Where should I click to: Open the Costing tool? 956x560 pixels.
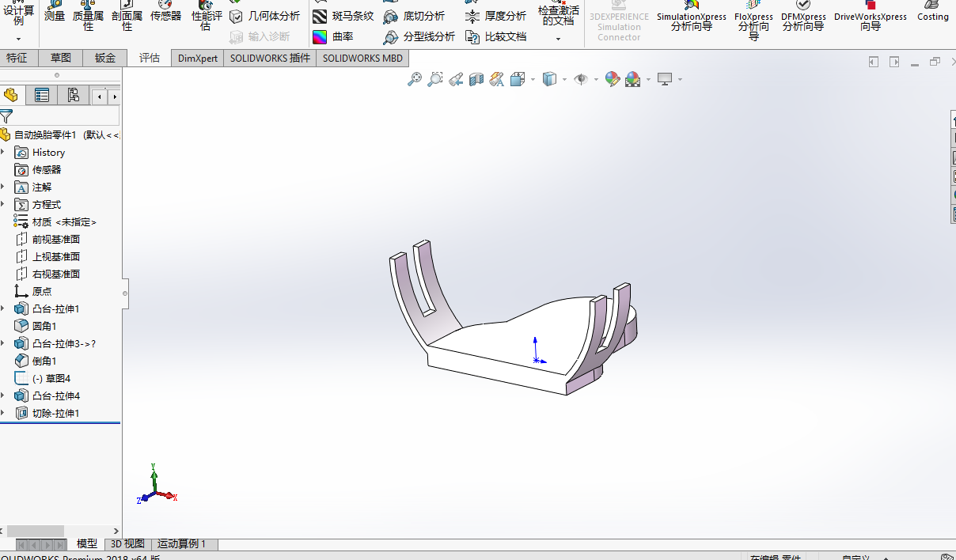tap(933, 11)
